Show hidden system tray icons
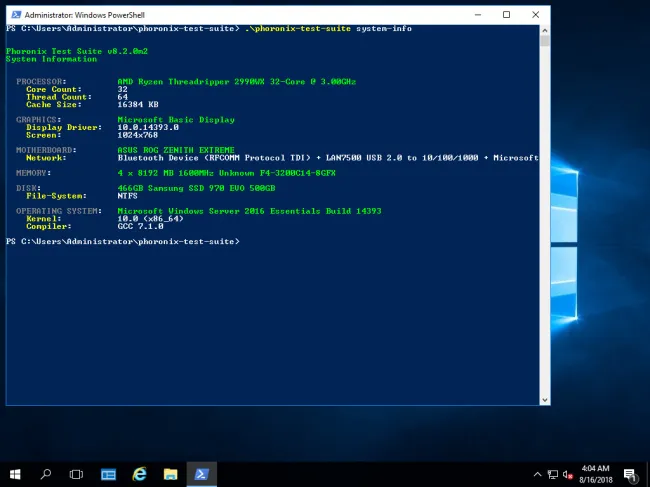 537,475
